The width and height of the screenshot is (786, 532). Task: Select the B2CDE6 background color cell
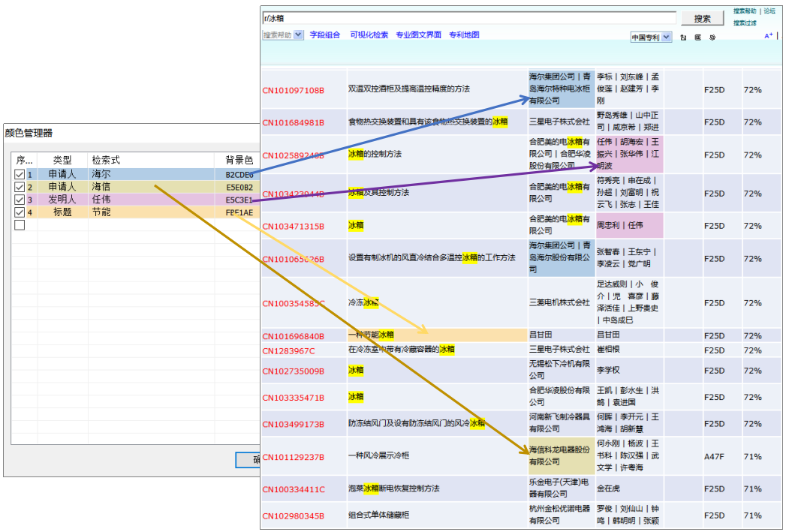click(239, 175)
